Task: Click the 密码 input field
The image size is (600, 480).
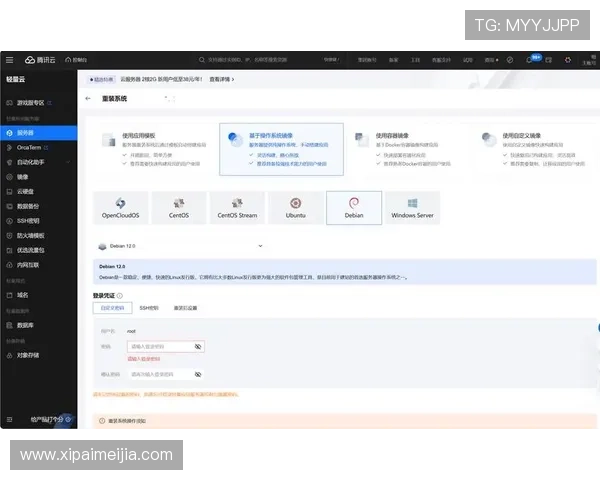Action: click(158, 346)
